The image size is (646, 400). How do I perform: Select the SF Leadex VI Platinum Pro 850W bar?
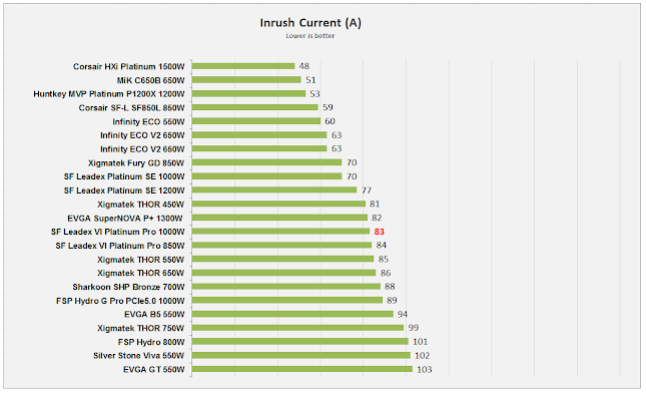pos(281,245)
